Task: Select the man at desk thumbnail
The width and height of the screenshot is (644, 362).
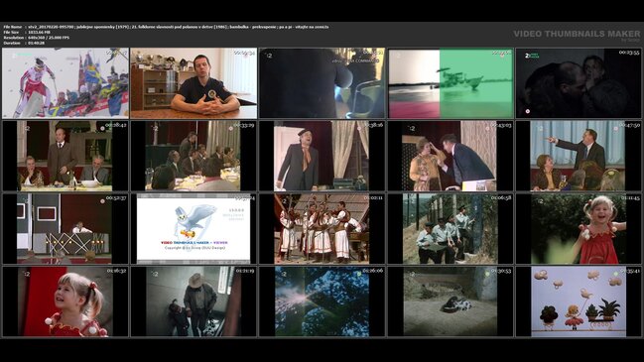Action: 193,83
